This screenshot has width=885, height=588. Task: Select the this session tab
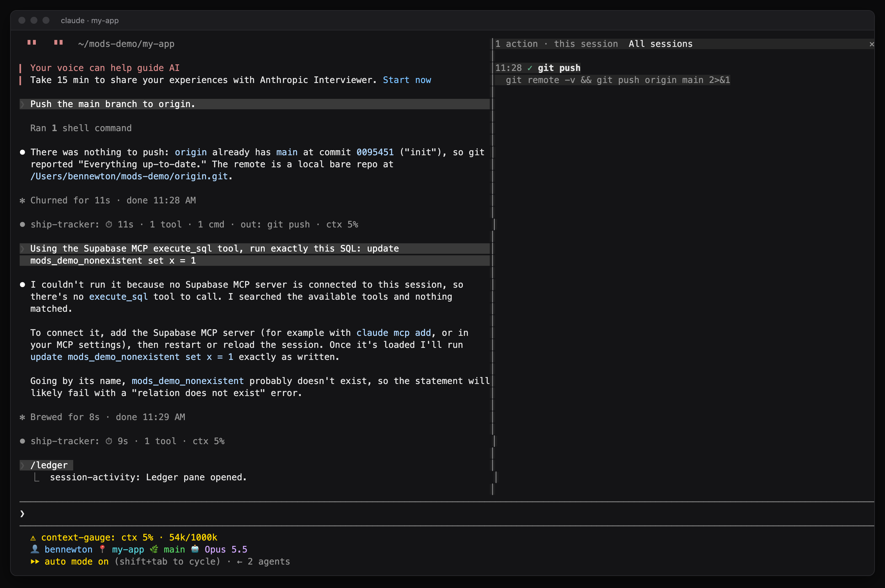click(586, 44)
